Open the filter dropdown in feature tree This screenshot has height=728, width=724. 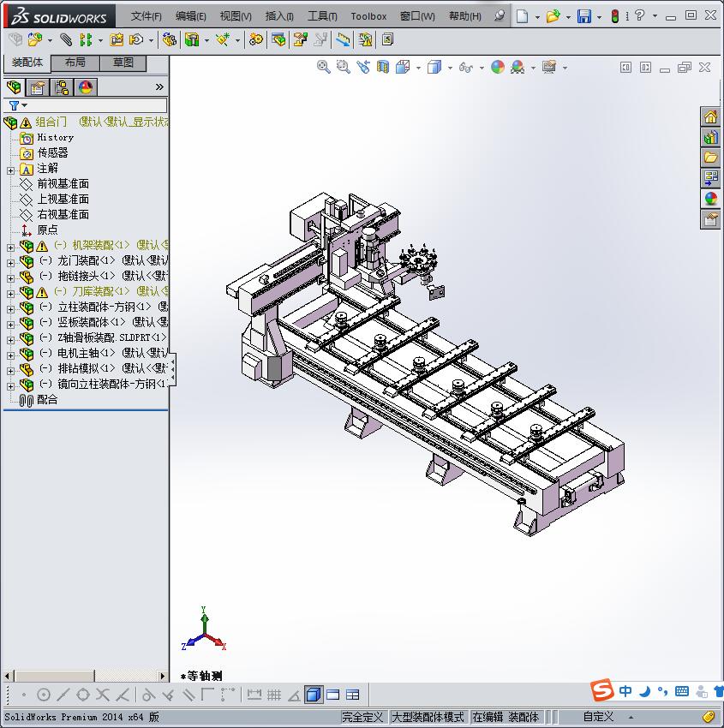point(25,105)
